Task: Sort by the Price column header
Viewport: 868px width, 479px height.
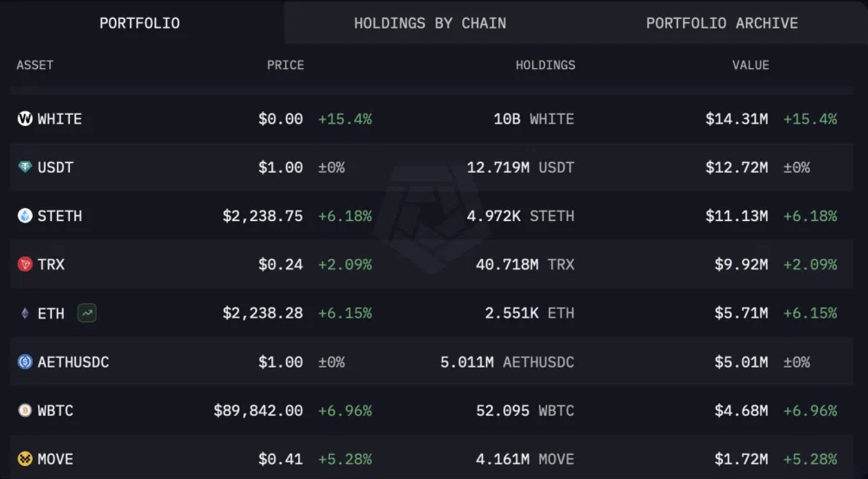Action: (x=285, y=65)
